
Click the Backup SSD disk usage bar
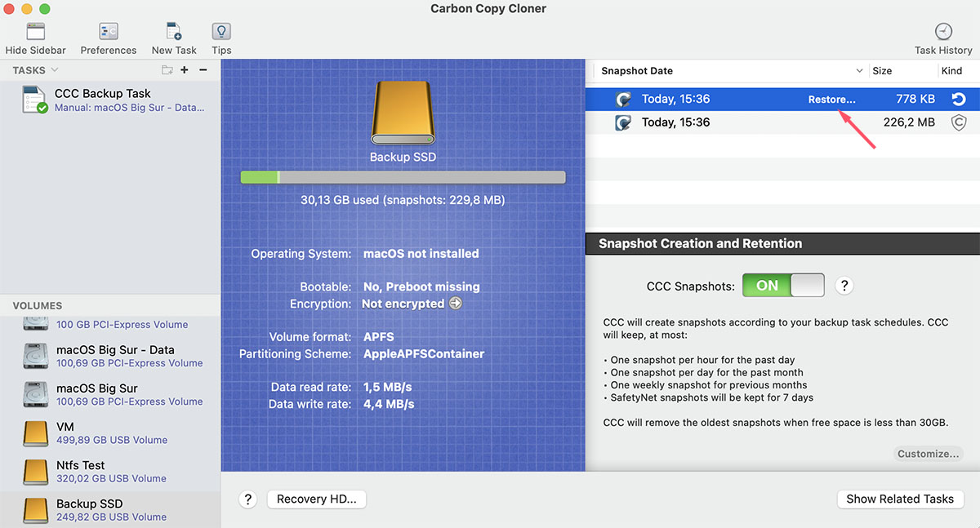point(403,177)
